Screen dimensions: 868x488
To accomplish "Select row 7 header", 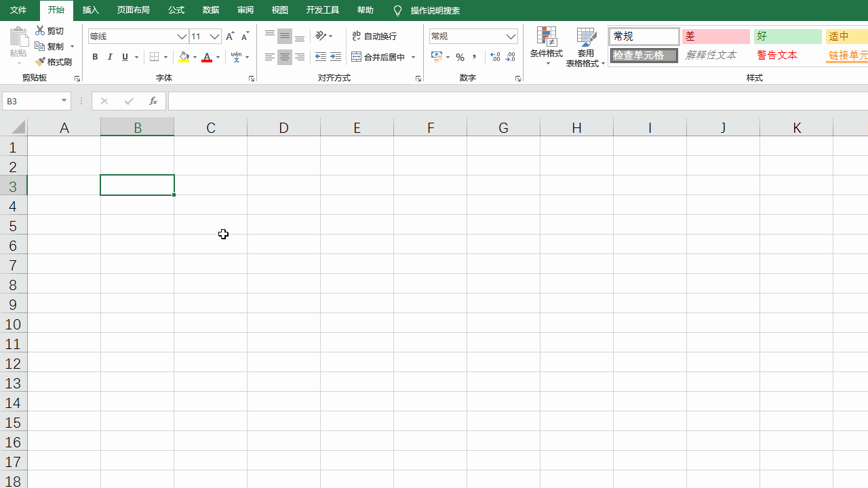I will [x=13, y=265].
